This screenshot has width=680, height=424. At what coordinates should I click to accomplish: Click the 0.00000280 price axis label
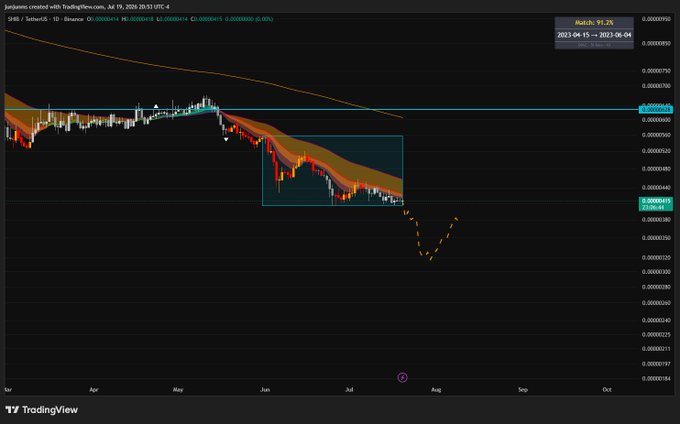[656, 287]
